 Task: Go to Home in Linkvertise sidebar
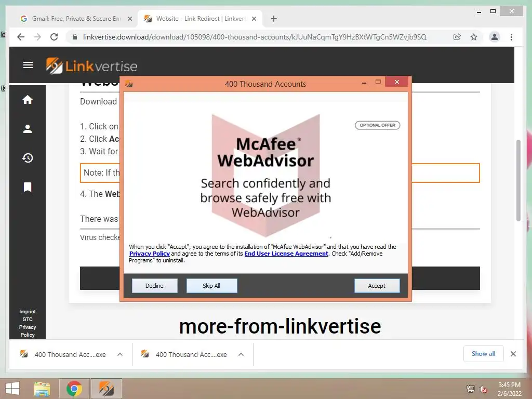pyautogui.click(x=28, y=100)
